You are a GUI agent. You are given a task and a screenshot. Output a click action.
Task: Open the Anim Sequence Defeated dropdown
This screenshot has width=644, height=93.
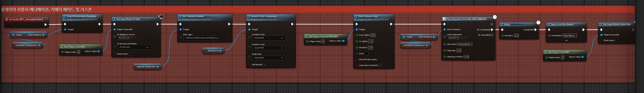(454, 38)
